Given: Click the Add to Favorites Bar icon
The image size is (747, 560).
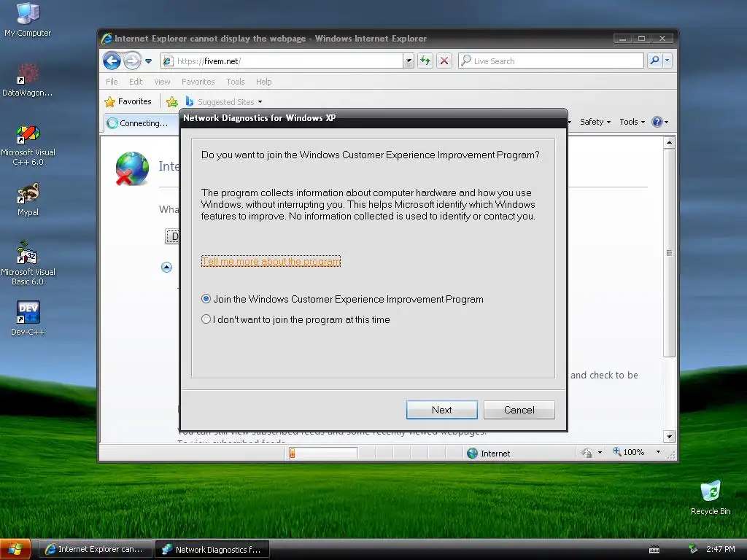Looking at the screenshot, I should pos(172,101).
